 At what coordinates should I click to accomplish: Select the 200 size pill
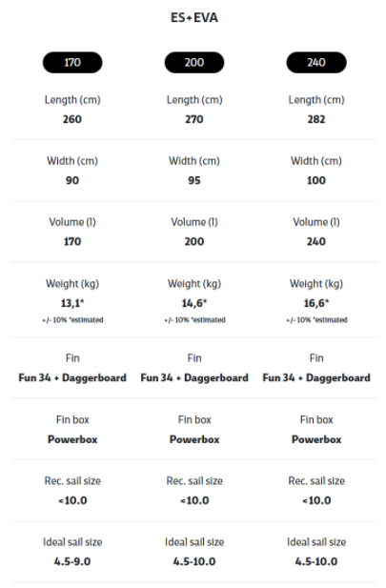point(194,62)
